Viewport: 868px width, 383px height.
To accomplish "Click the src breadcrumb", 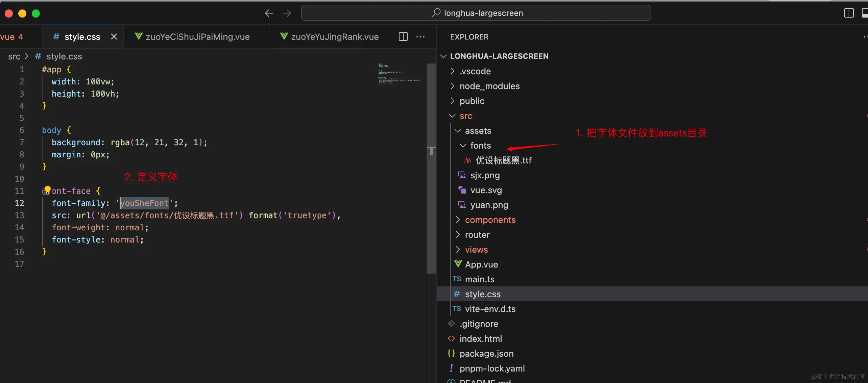I will (x=14, y=56).
